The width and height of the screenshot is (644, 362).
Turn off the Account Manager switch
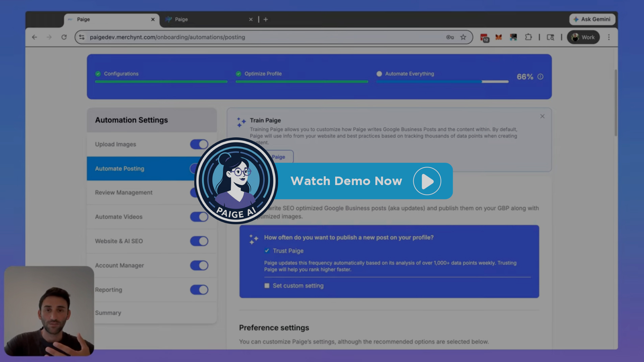pyautogui.click(x=199, y=266)
